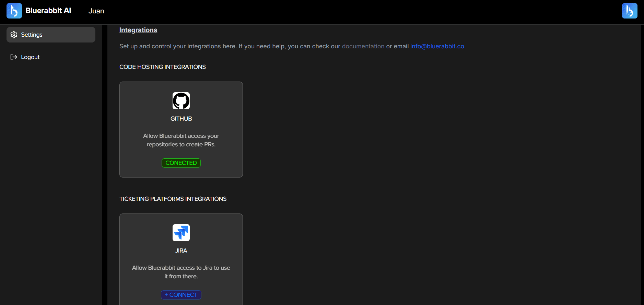The width and height of the screenshot is (644, 305).
Task: Open the profile avatar at top right
Action: 629,11
